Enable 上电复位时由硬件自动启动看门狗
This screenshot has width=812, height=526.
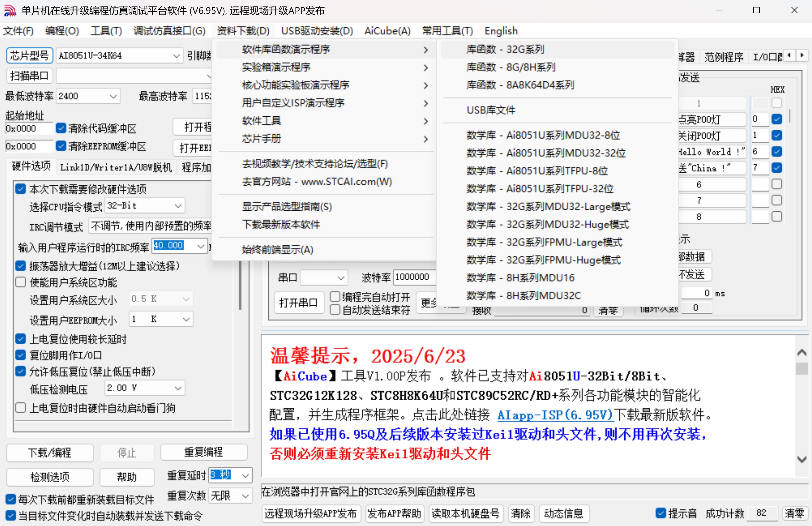click(x=20, y=408)
